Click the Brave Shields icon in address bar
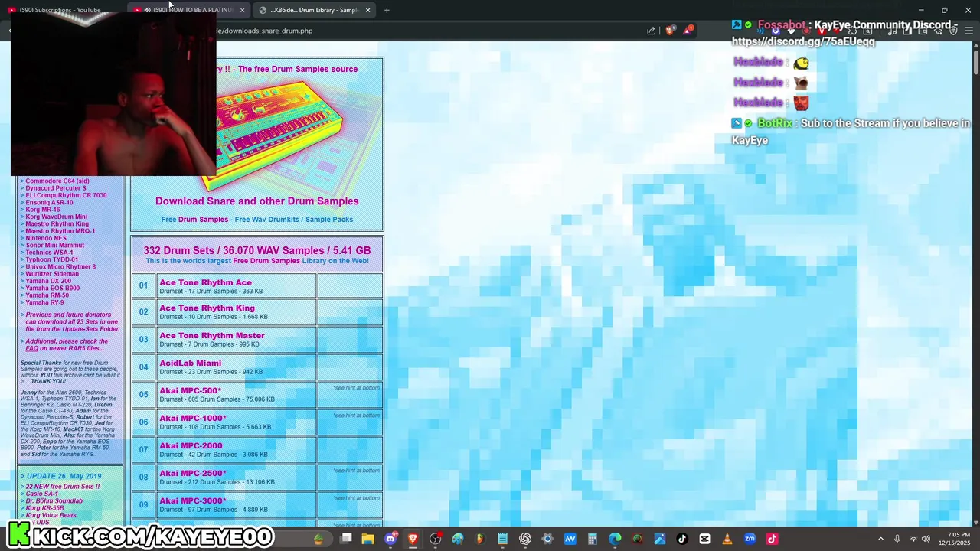 670,31
